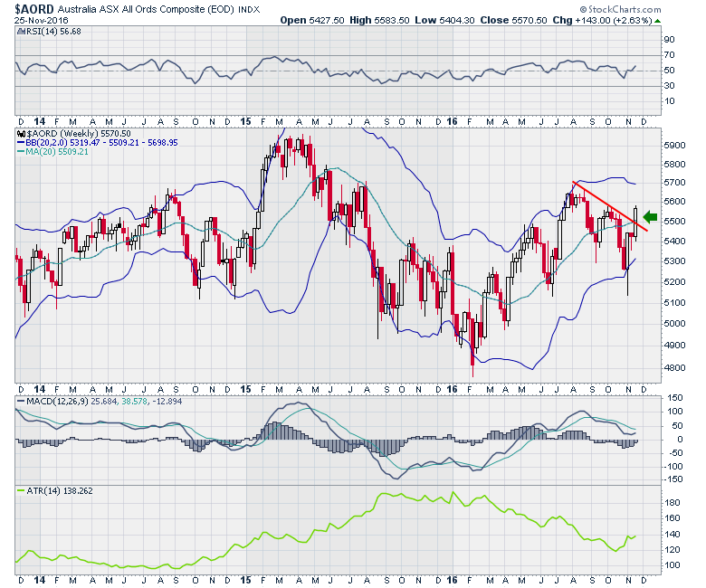Click the INDX label after the index name

click(249, 9)
